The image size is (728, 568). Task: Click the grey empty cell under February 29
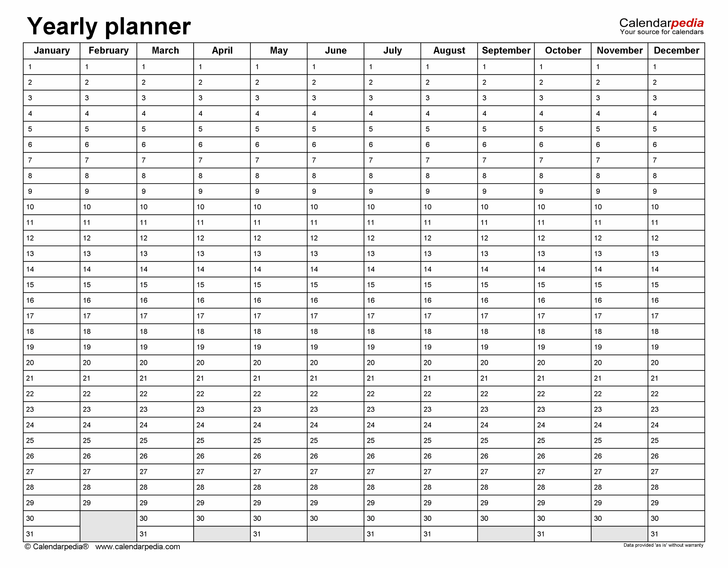pos(108,526)
